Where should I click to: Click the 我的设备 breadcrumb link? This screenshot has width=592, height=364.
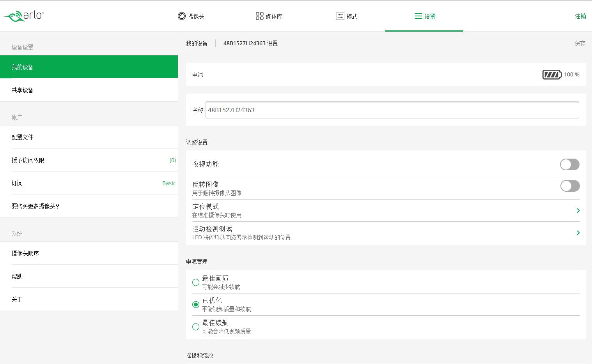[197, 43]
